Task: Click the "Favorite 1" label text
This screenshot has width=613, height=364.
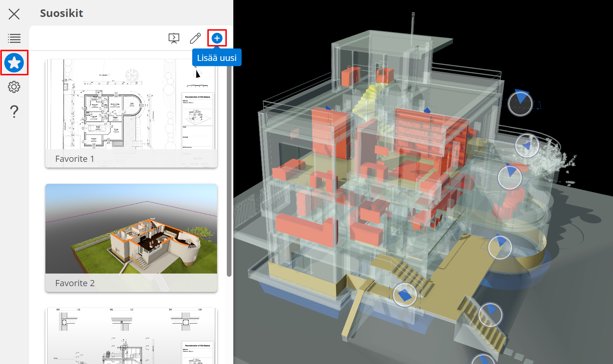Action: click(x=75, y=159)
